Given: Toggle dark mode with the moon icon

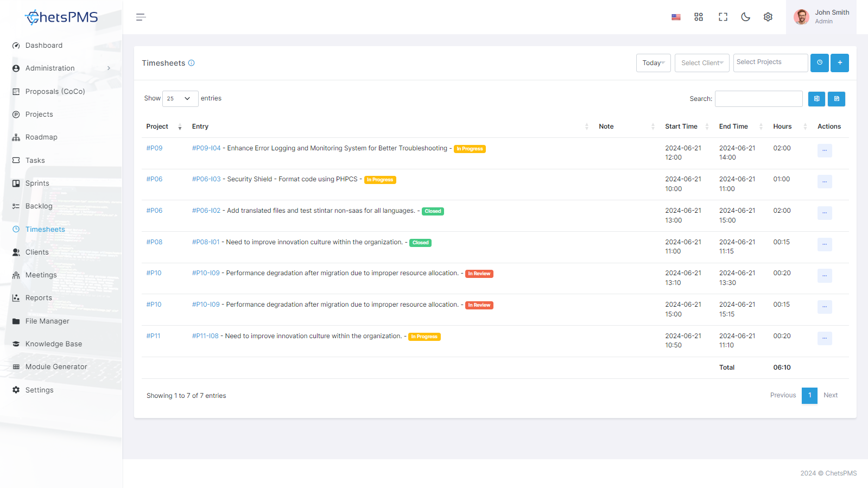Looking at the screenshot, I should click(x=746, y=17).
